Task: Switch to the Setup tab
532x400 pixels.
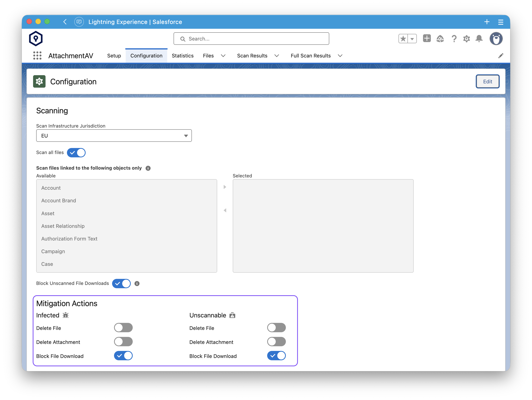Action: (x=114, y=56)
